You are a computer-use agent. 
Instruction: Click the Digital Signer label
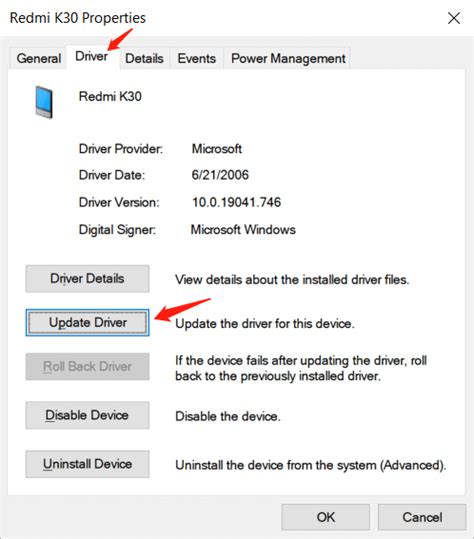pos(117,229)
